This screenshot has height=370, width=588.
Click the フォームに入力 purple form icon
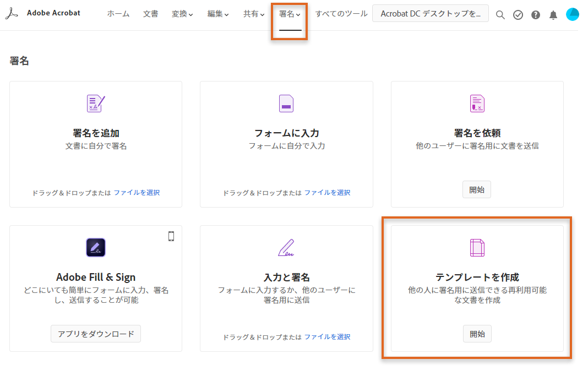tap(286, 103)
